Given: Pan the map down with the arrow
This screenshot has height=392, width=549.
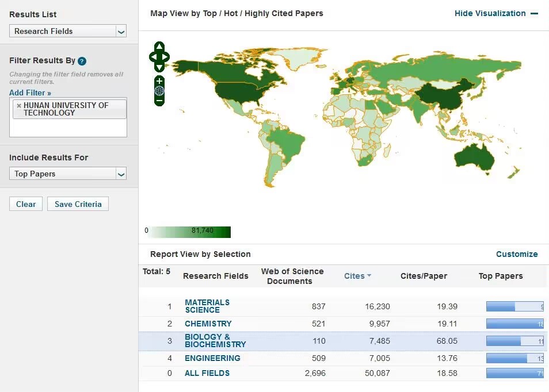Looking at the screenshot, I should pos(159,67).
